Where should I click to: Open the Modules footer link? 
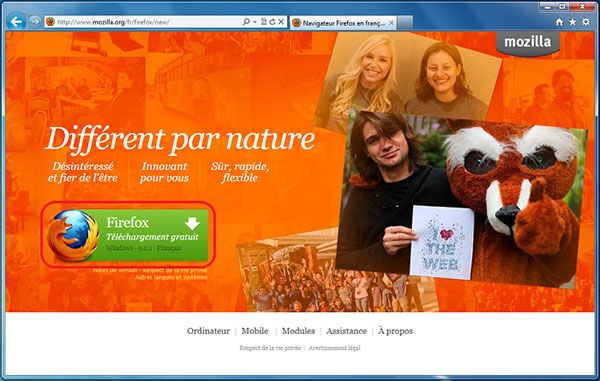coord(298,331)
